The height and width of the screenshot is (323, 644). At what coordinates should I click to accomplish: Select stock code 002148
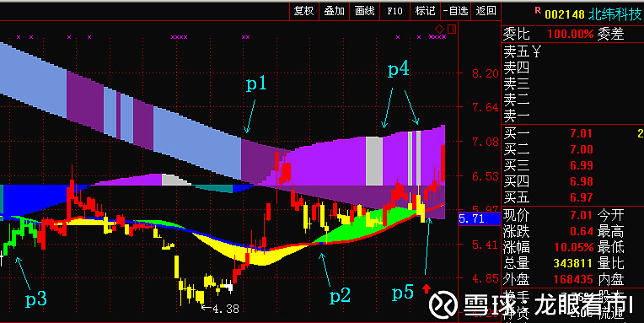(x=564, y=15)
